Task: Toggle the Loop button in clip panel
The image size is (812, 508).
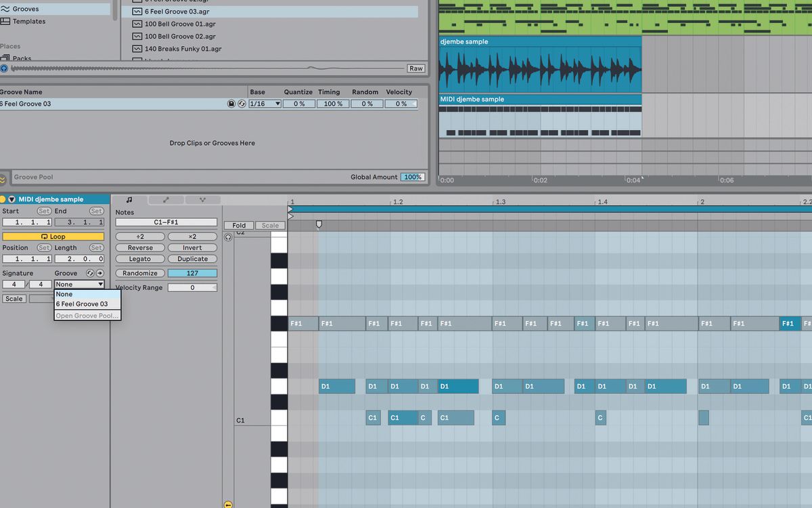Action: click(53, 236)
